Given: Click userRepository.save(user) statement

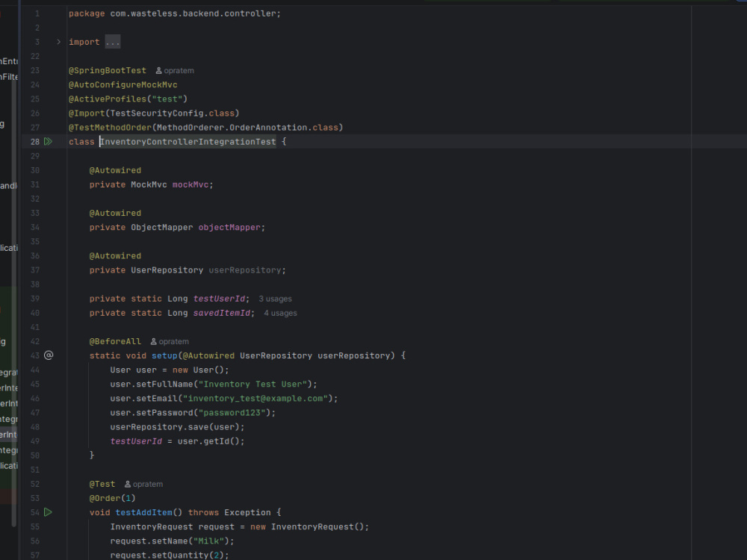Looking at the screenshot, I should click(177, 427).
